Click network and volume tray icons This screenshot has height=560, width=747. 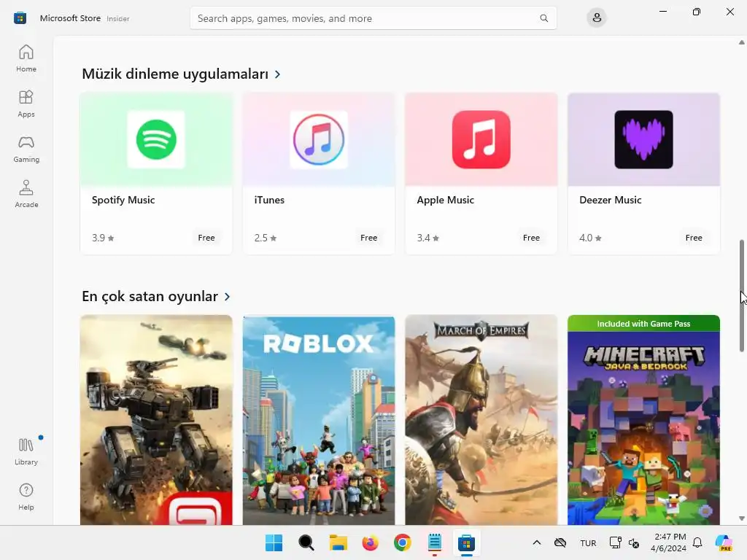click(x=624, y=542)
